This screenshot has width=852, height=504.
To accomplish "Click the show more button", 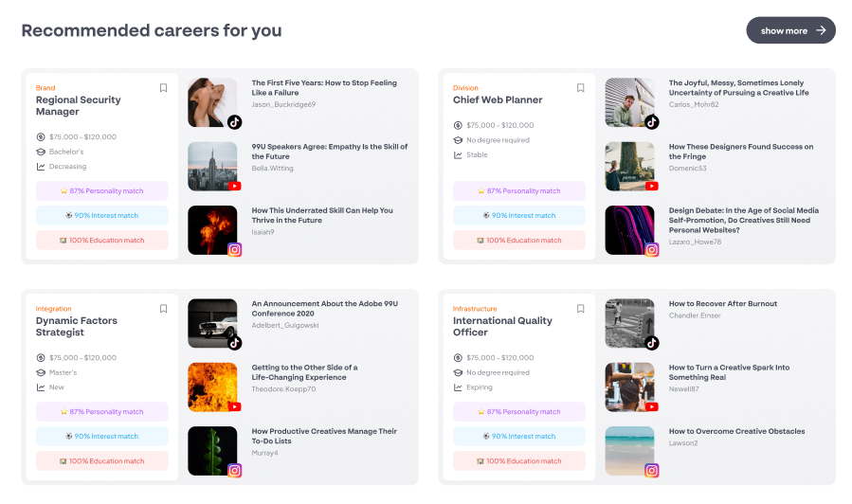I will point(790,30).
